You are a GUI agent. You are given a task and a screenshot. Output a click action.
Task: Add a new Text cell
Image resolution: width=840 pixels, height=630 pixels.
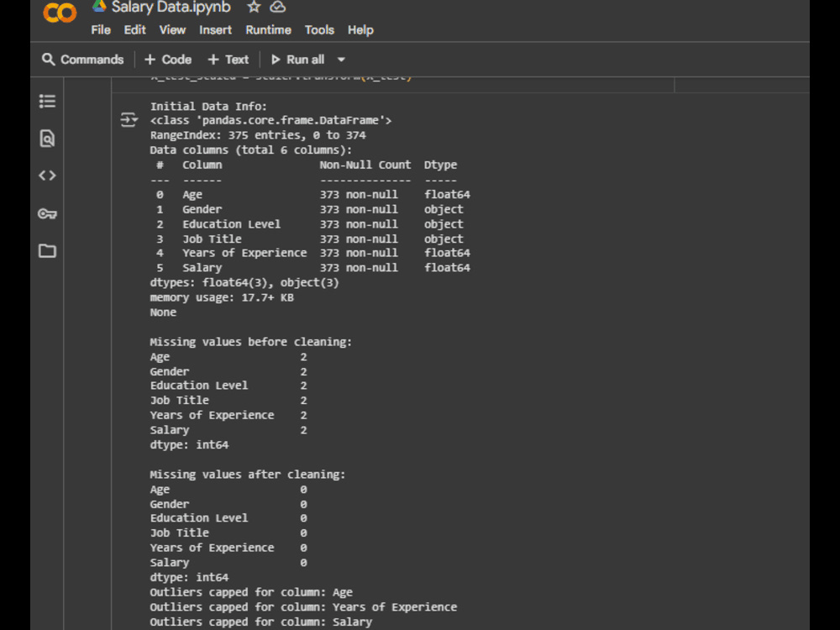click(228, 60)
